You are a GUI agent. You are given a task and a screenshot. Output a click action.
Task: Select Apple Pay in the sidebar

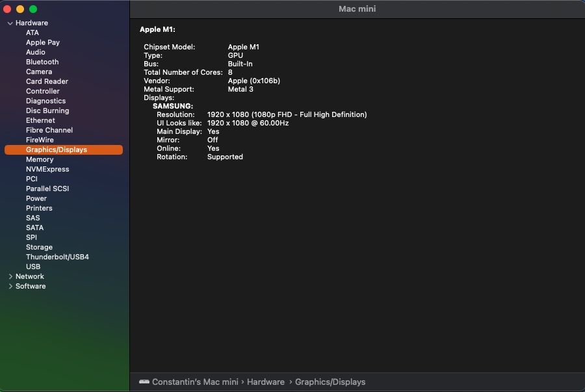tap(43, 42)
